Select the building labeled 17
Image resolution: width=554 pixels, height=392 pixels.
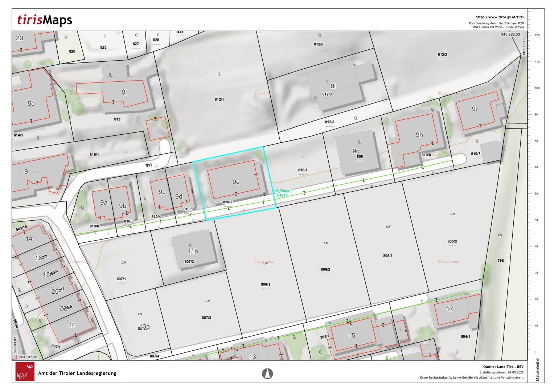pos(450,309)
